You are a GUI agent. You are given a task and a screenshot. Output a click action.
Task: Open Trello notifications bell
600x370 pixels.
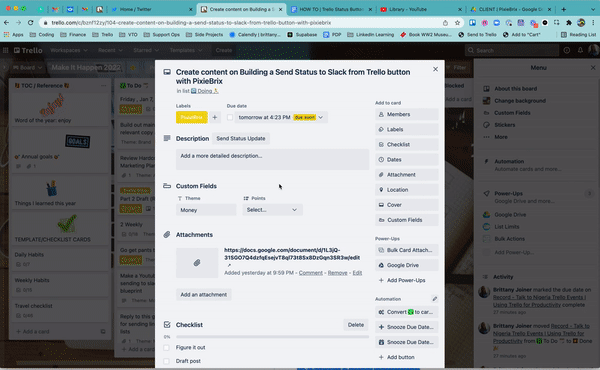(580, 50)
